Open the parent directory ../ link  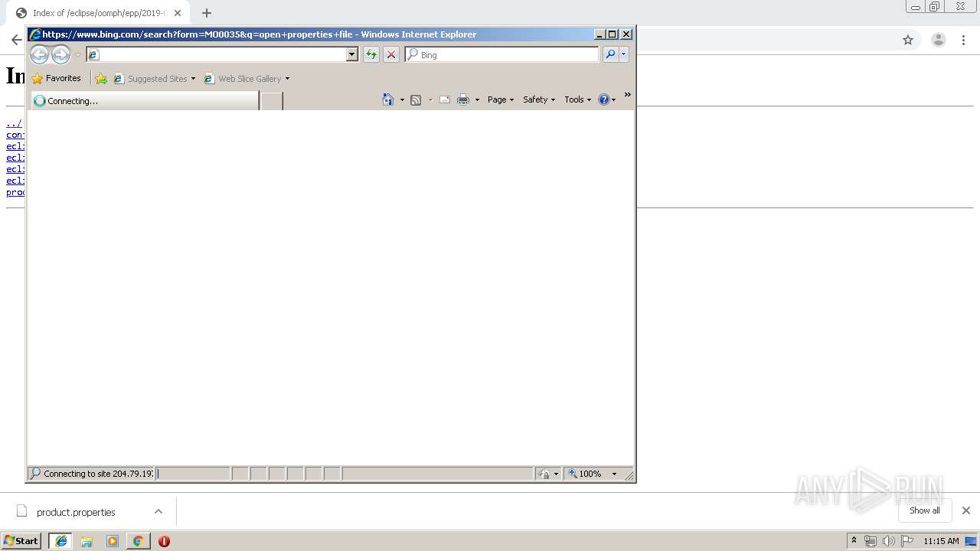tap(14, 123)
